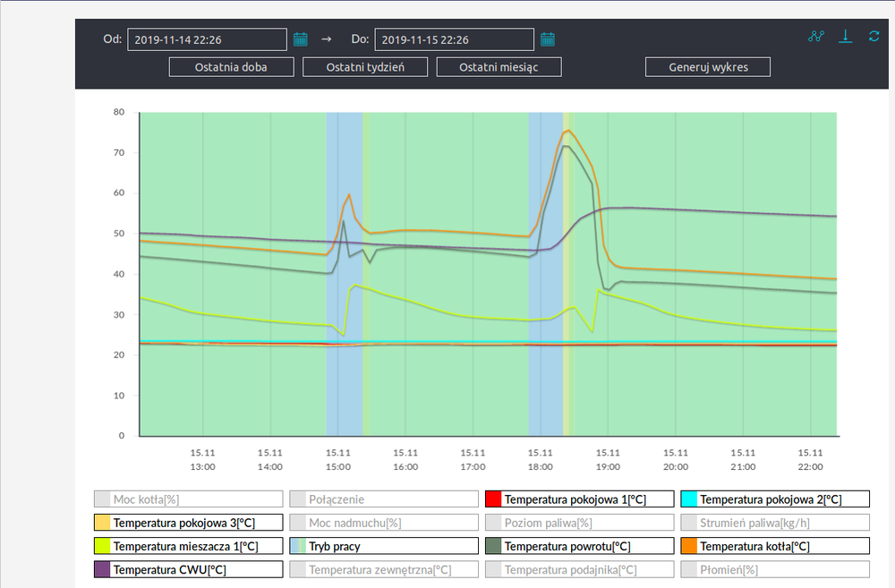Hide Temperatura pokojowa 2 series
This screenshot has width=895, height=588.
point(774,499)
